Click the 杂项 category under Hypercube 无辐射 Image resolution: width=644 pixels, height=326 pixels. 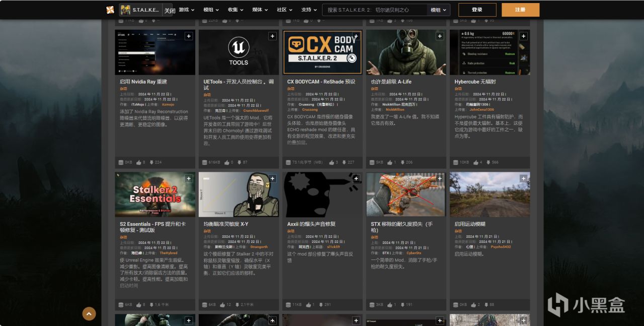[458, 89]
